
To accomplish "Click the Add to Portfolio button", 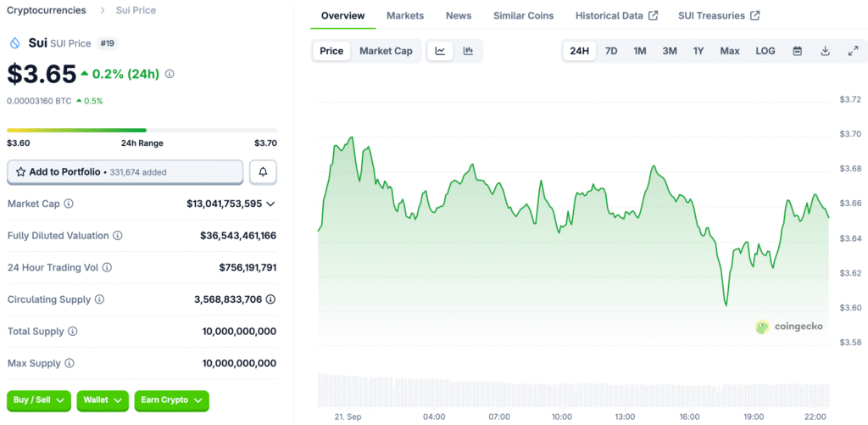I will [125, 171].
